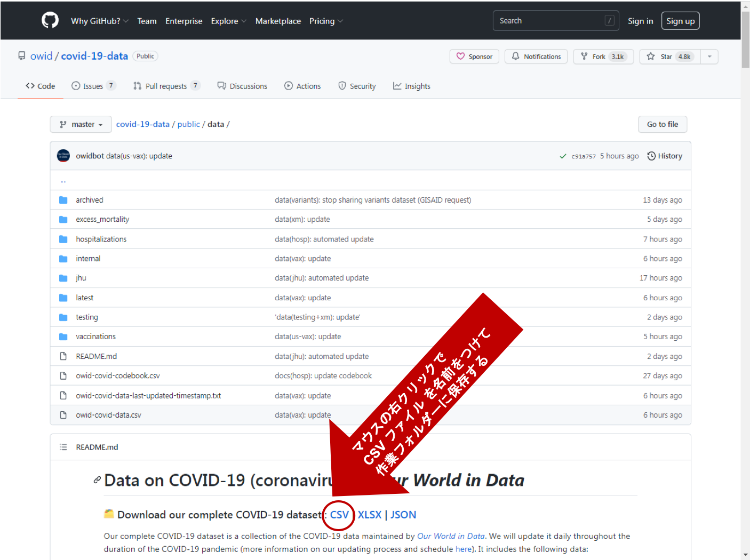750x560 pixels.
Task: Click the fork count 3.1k badge
Action: 618,57
